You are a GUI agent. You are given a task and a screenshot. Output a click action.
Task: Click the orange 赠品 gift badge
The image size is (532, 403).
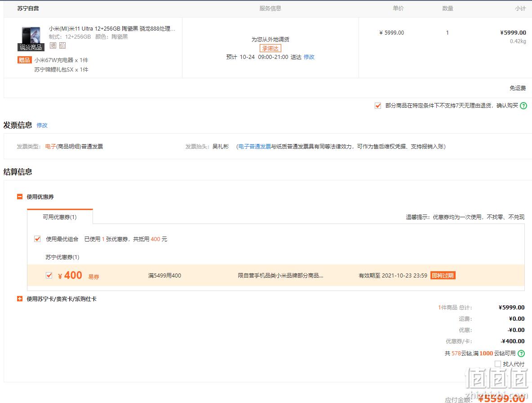24,60
